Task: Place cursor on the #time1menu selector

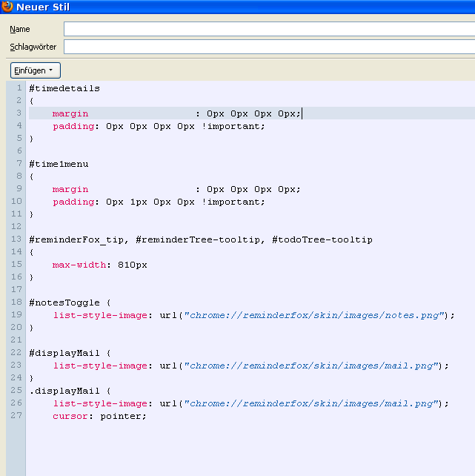Action: coord(59,164)
